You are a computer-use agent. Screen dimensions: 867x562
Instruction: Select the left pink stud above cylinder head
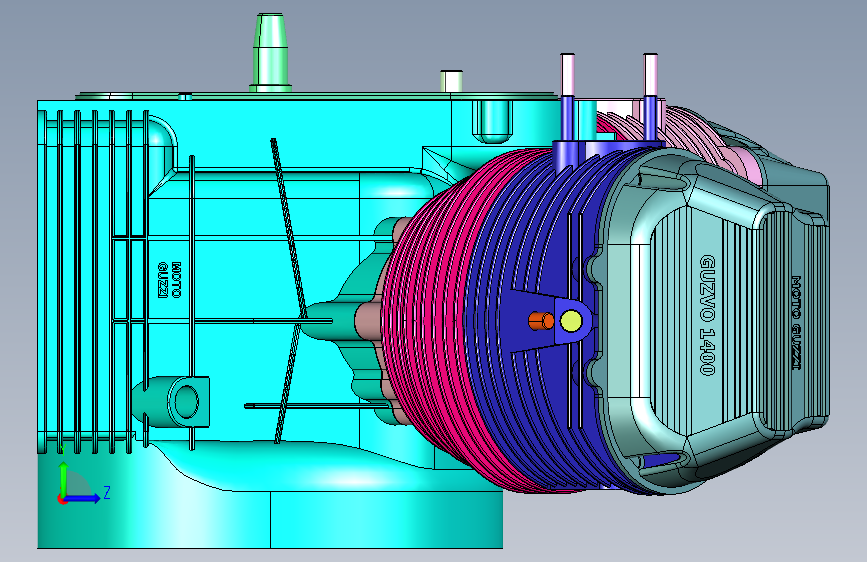pyautogui.click(x=568, y=75)
